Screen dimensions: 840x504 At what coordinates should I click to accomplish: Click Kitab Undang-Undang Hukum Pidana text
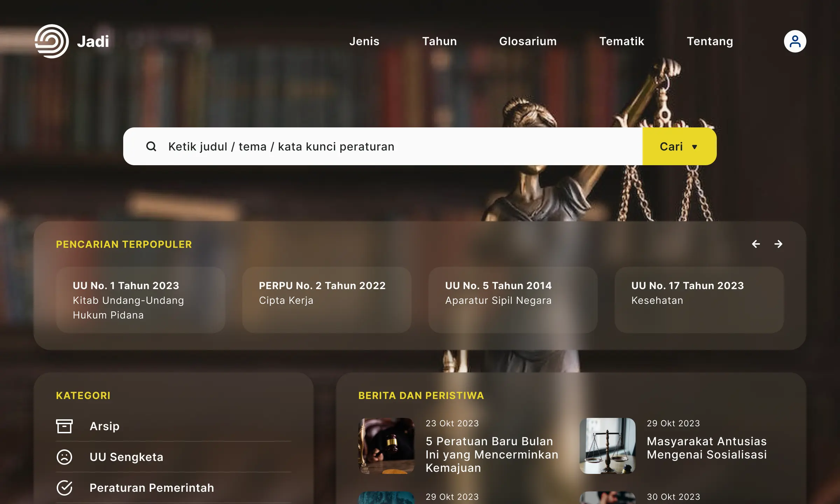pos(128,308)
